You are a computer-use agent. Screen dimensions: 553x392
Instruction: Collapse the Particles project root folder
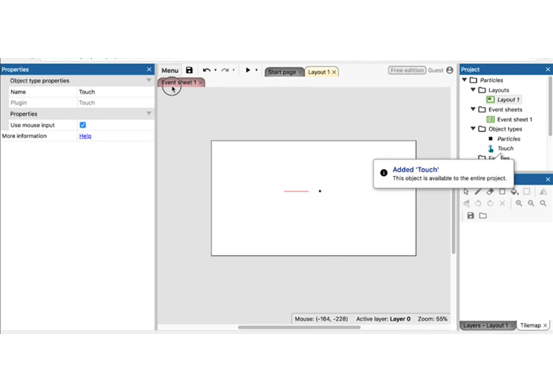pos(465,80)
